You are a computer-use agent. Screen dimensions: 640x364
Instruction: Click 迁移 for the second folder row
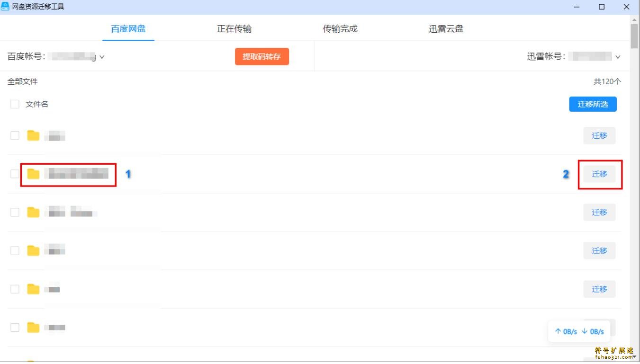pyautogui.click(x=599, y=174)
